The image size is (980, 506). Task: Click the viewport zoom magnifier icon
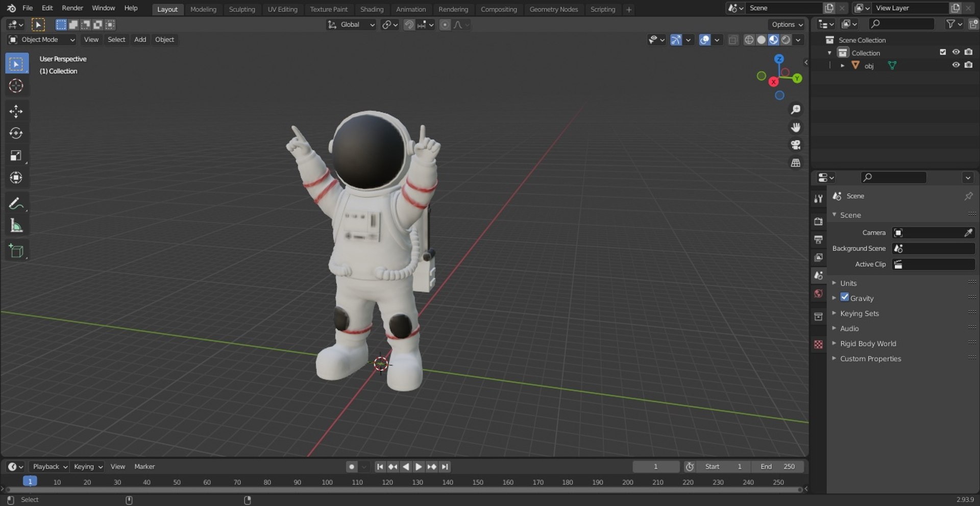(x=795, y=109)
